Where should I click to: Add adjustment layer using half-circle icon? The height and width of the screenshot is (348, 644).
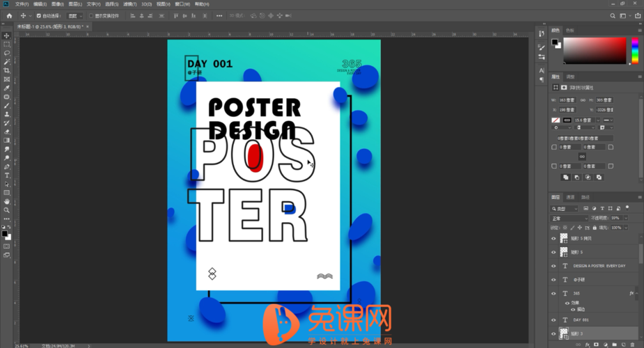[606, 345]
